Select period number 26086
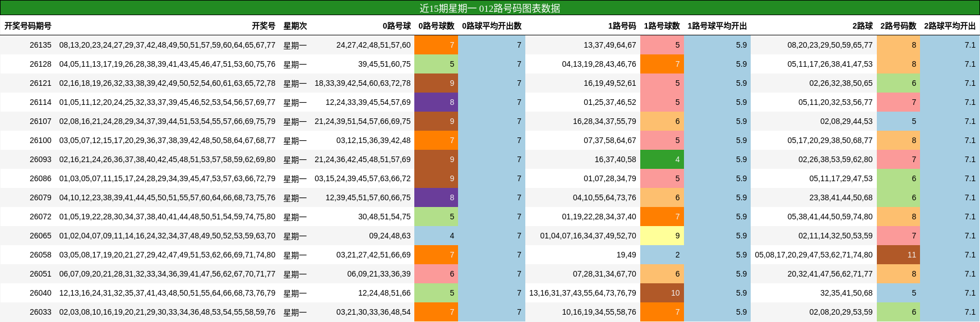Image resolution: width=980 pixels, height=322 pixels. pos(40,178)
